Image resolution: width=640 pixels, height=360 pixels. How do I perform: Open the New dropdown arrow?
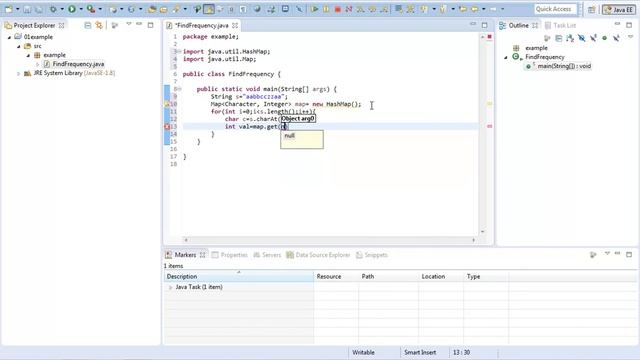pos(18,9)
